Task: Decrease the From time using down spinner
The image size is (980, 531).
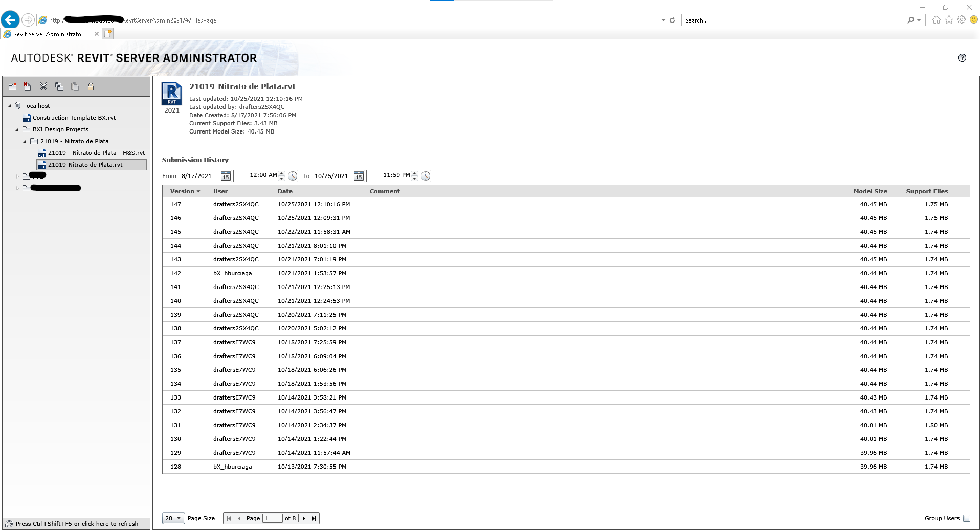Action: click(281, 179)
